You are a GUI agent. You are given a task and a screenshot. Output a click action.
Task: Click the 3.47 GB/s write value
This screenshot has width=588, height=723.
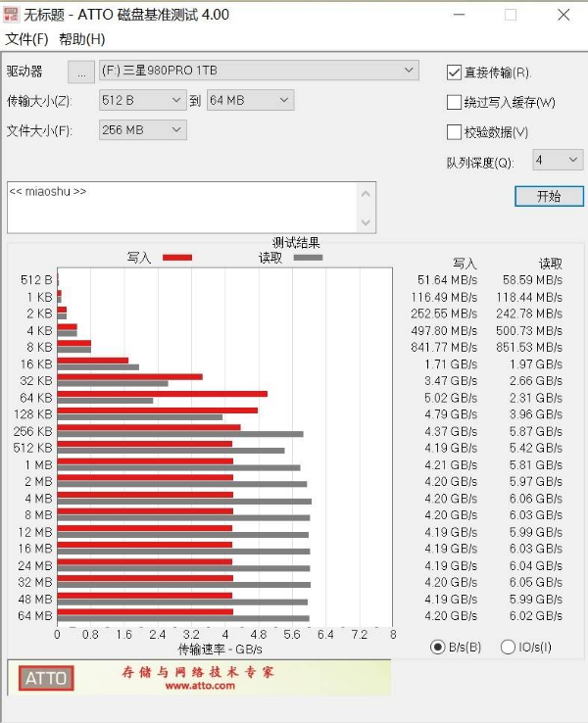[451, 381]
